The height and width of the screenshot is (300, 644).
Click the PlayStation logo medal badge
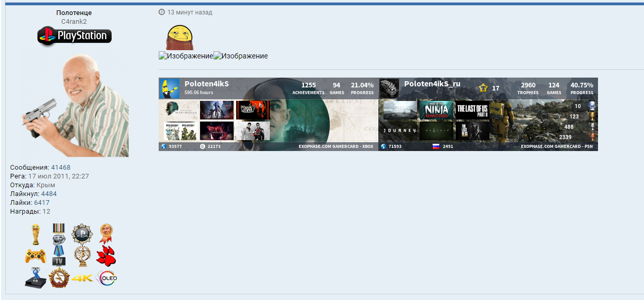click(82, 234)
